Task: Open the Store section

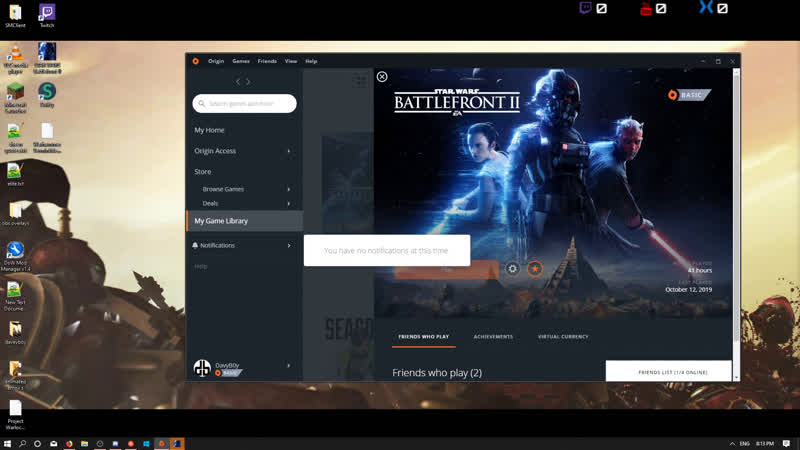Action: (x=203, y=172)
